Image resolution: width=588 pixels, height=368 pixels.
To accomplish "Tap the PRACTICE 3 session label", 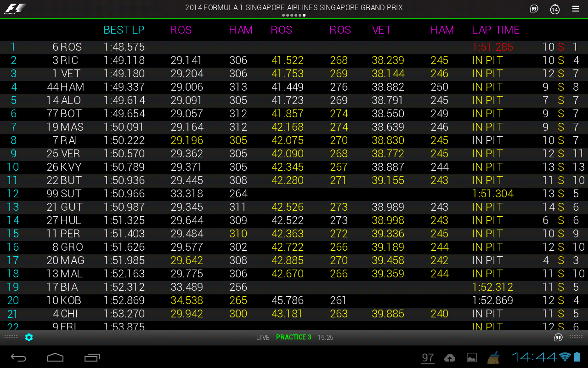I will pyautogui.click(x=294, y=337).
